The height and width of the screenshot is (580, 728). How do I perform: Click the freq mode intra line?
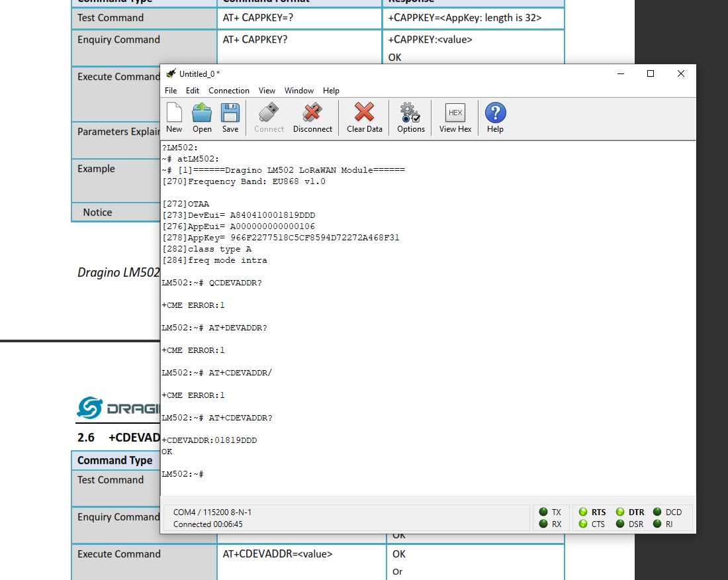(x=214, y=260)
